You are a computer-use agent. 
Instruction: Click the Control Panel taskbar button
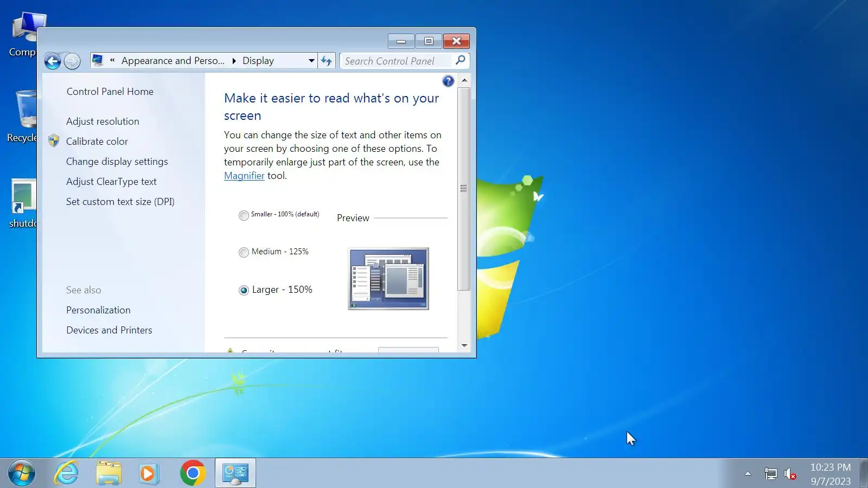pos(235,473)
